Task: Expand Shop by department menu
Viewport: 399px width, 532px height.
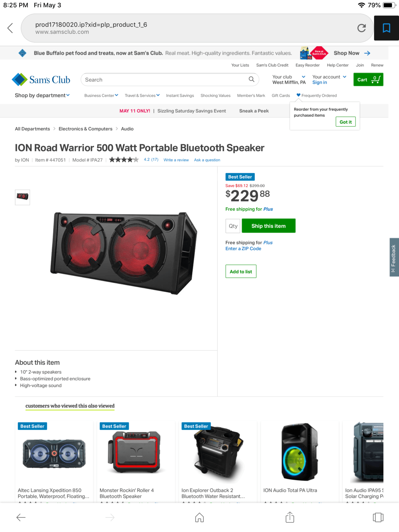Action: pyautogui.click(x=42, y=95)
